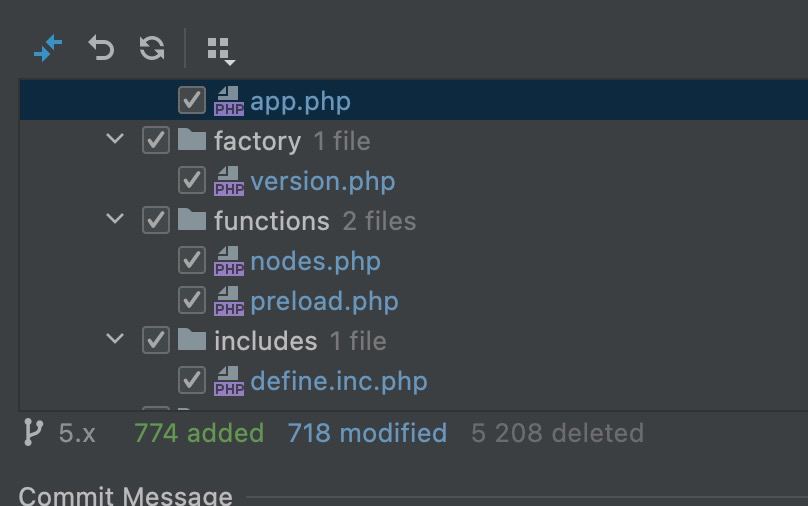
Task: Uncheck the app.php checkbox
Action: click(192, 100)
